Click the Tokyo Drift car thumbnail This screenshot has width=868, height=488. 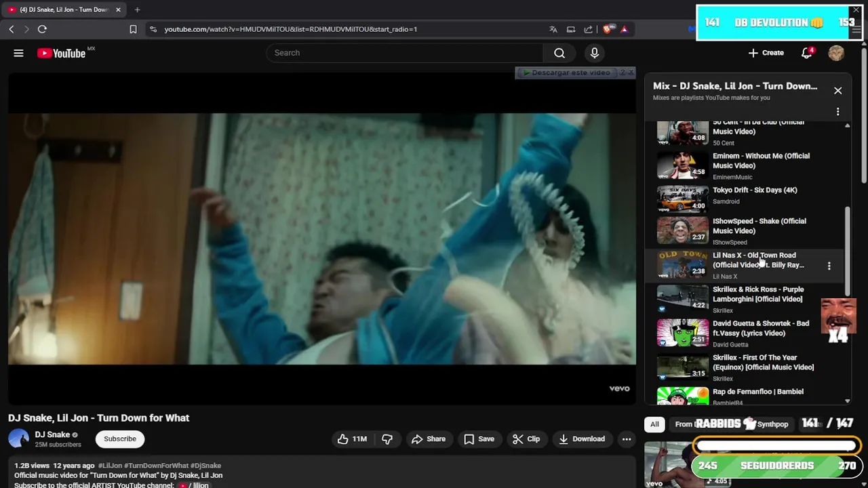(x=682, y=198)
